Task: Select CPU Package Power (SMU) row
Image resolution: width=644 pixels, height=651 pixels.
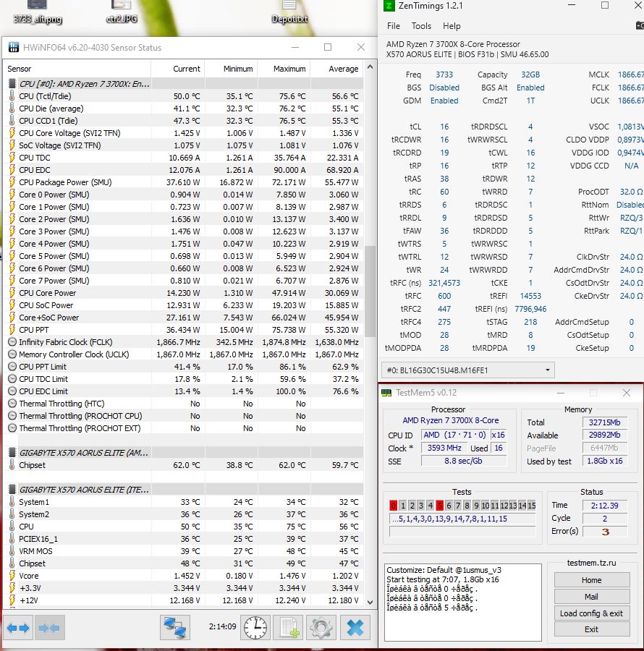Action: (x=183, y=182)
